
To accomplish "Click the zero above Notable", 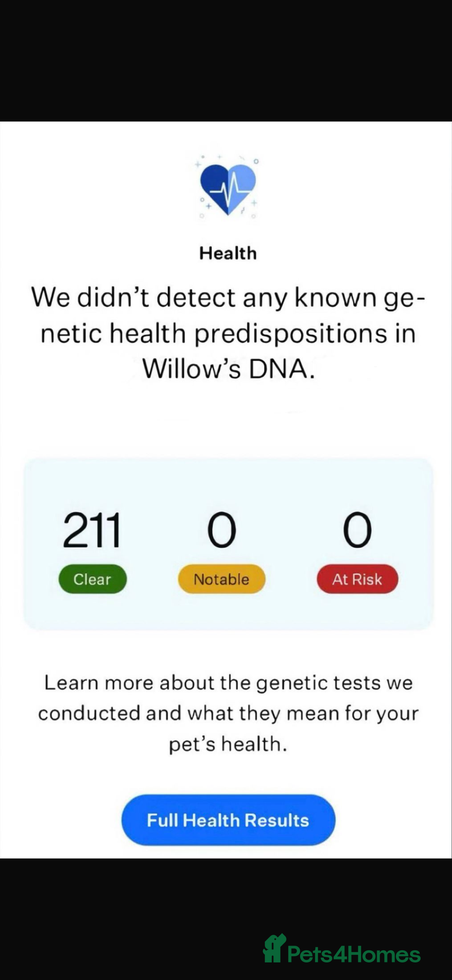I will point(221,530).
